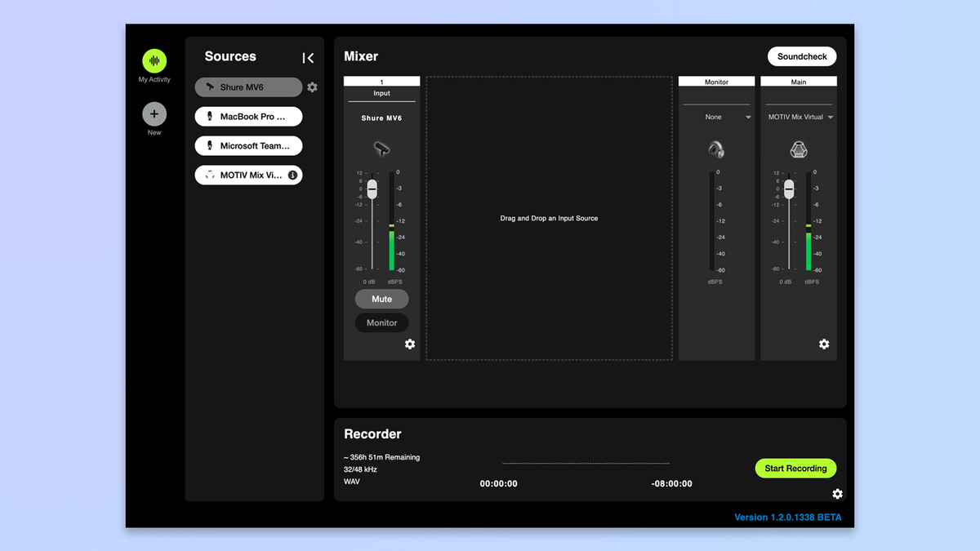
Task: Open the Recorder settings gear
Action: pos(837,494)
